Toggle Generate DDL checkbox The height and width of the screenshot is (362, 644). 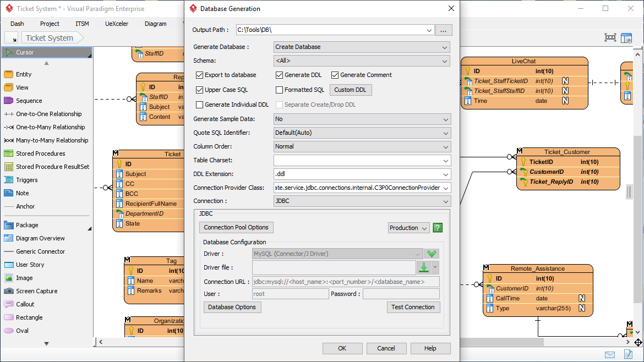point(279,75)
